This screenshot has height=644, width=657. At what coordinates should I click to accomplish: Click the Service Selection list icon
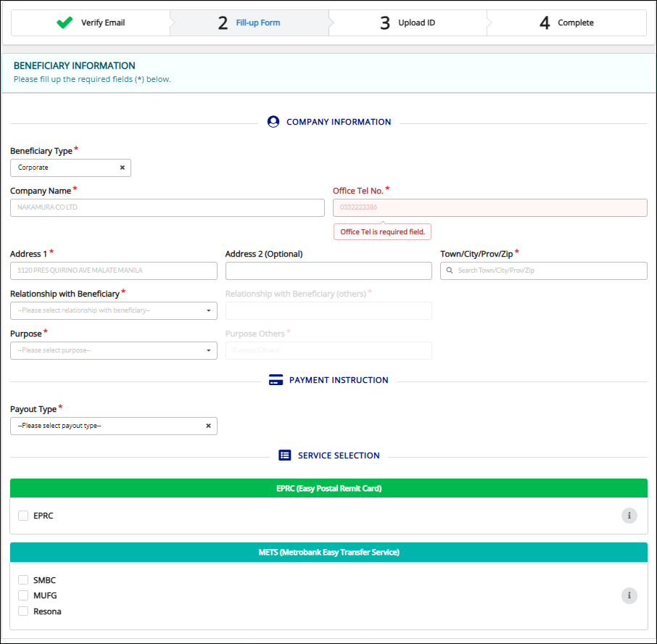285,455
